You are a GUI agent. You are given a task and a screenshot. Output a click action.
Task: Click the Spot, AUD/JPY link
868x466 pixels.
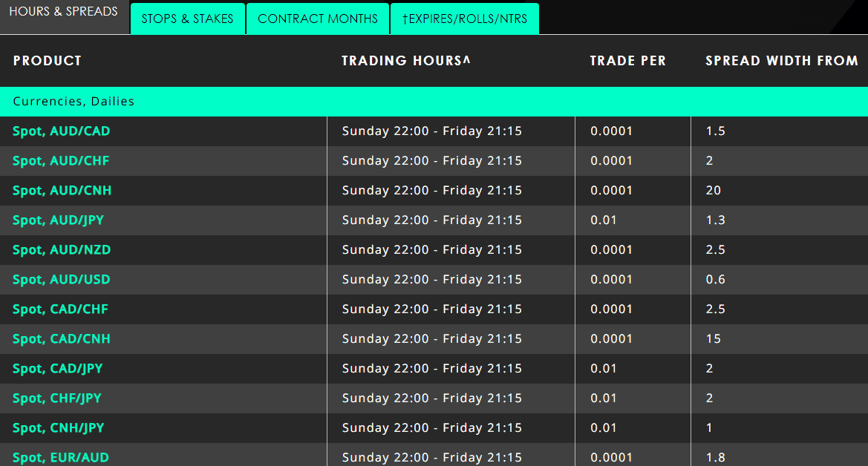click(x=58, y=220)
